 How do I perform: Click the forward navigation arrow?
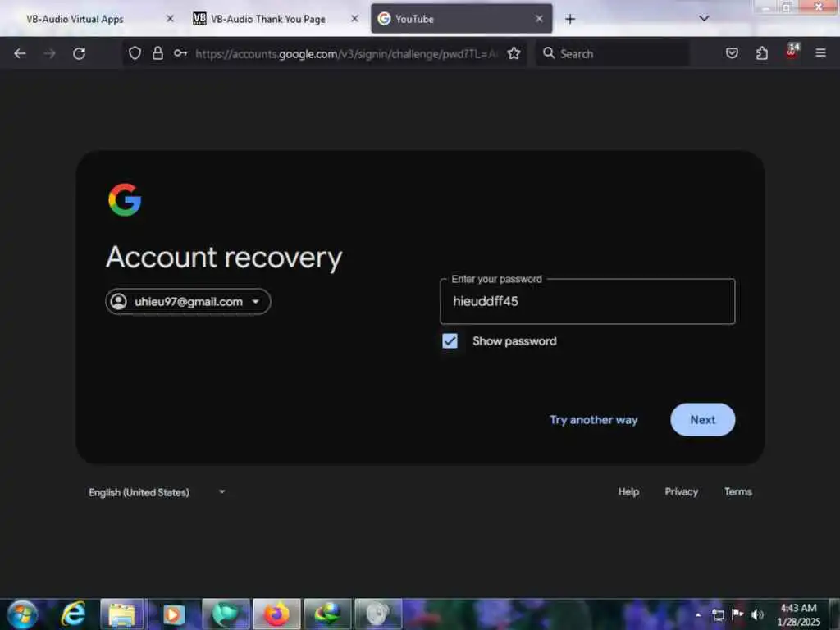[49, 53]
